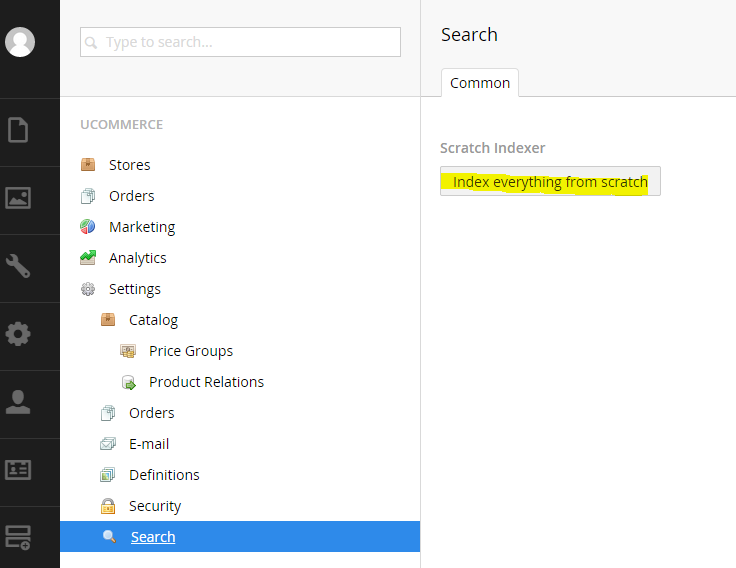Open Product Relations in the tree
The width and height of the screenshot is (736, 568).
pyautogui.click(x=207, y=382)
